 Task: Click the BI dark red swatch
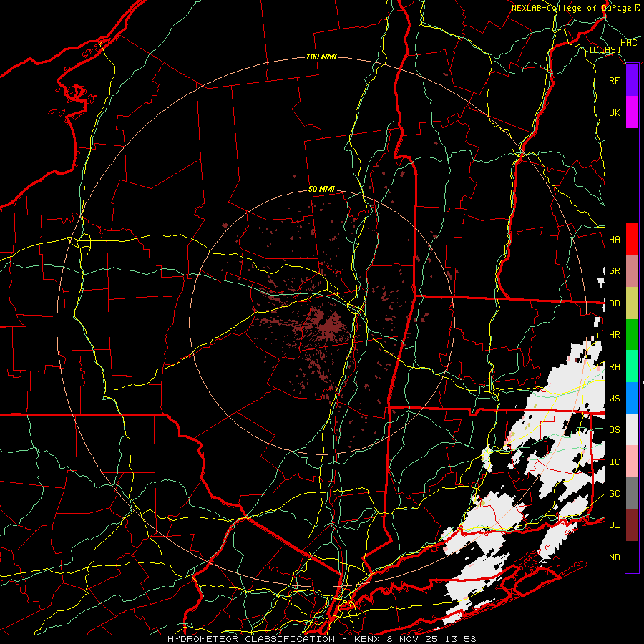click(x=632, y=525)
